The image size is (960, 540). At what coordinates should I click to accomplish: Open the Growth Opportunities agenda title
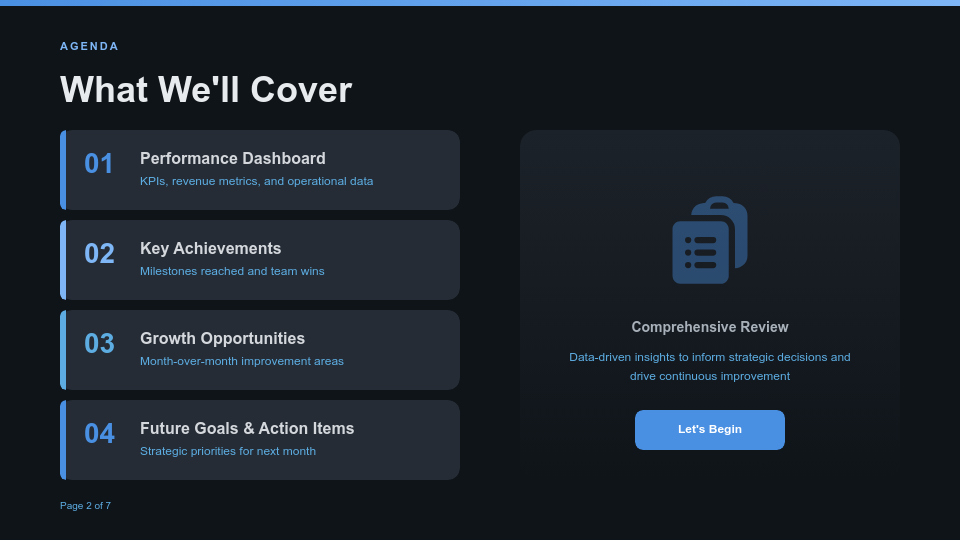coord(222,338)
